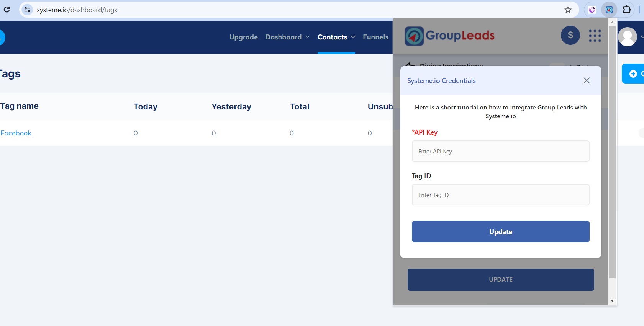Click the popup scrollbar up arrow

pyautogui.click(x=612, y=22)
